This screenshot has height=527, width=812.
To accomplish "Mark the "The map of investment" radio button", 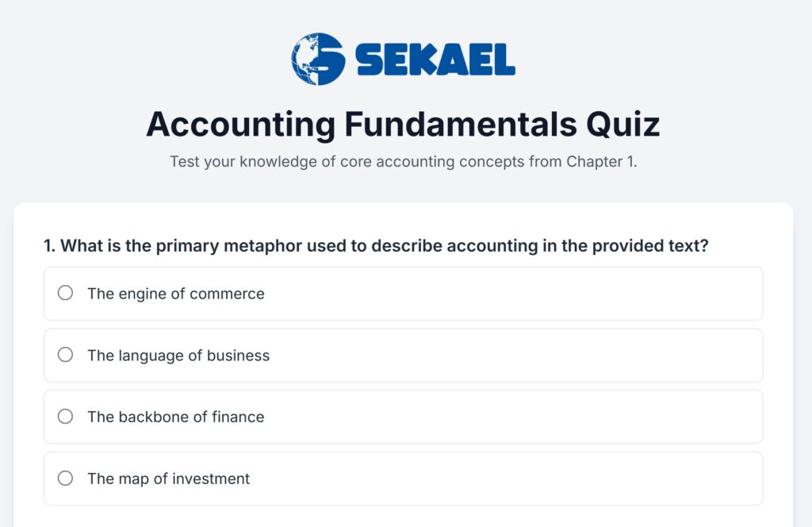I will [65, 478].
